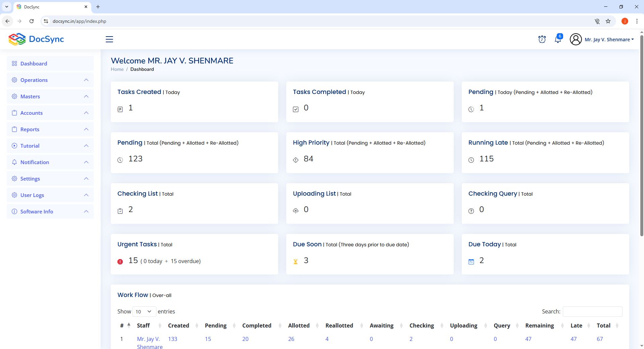Image resolution: width=644 pixels, height=349 pixels.
Task: Click the user avatar profile icon
Action: [576, 39]
